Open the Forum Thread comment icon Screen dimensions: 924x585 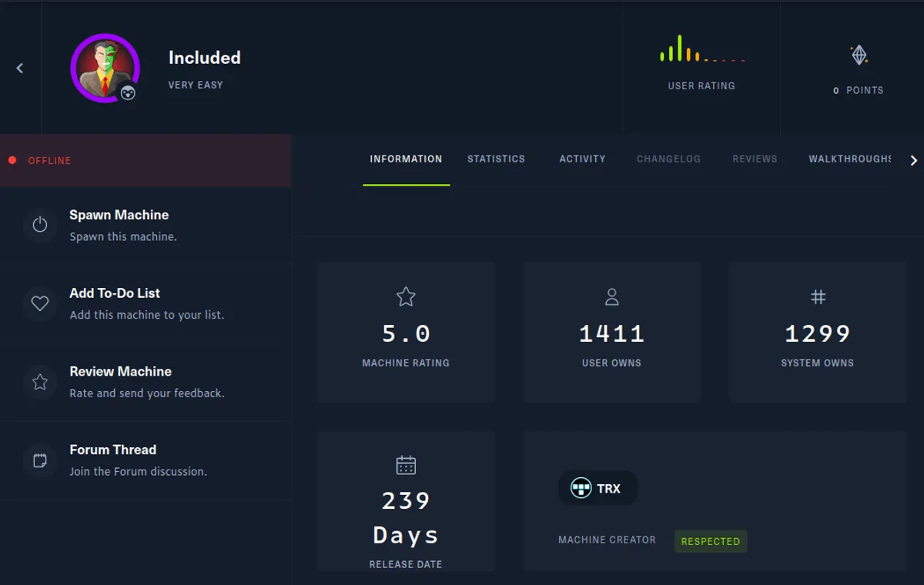tap(40, 460)
